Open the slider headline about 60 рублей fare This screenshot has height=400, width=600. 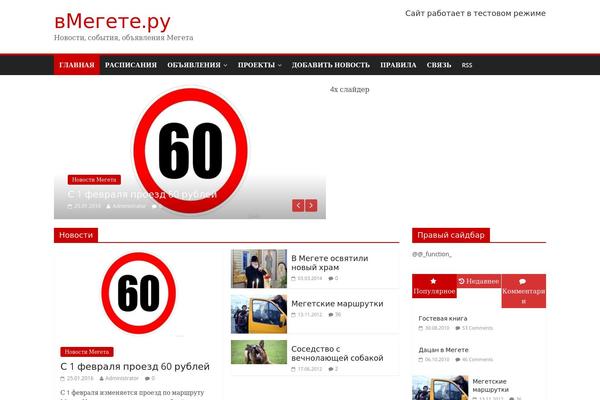click(142, 194)
